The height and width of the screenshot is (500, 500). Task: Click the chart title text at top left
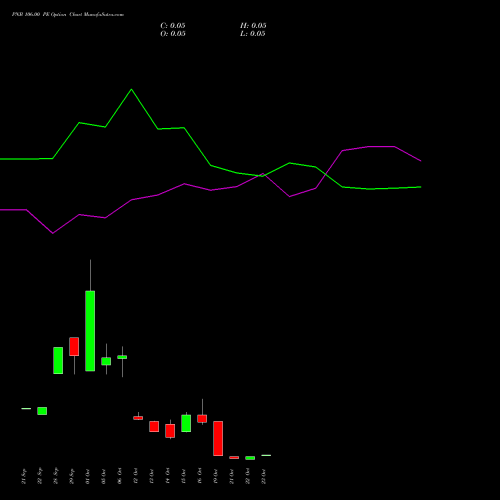click(x=68, y=15)
